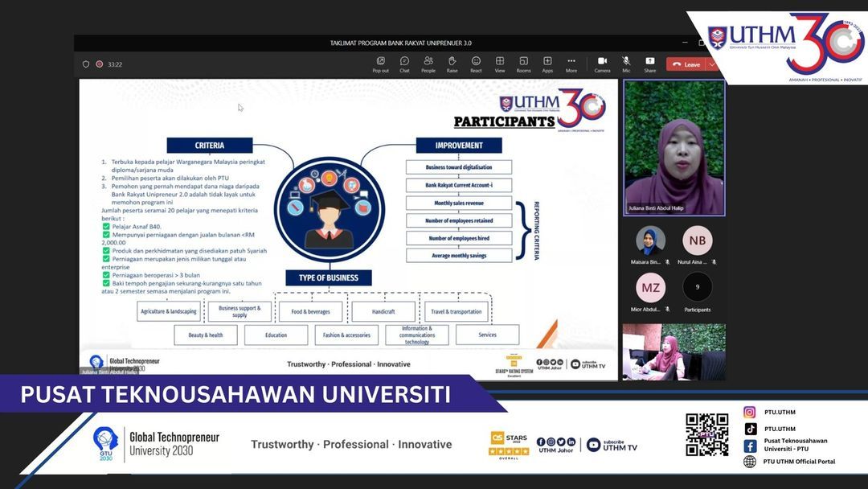Image resolution: width=868 pixels, height=489 pixels.
Task: Raise your hand in the meeting
Action: (x=452, y=64)
